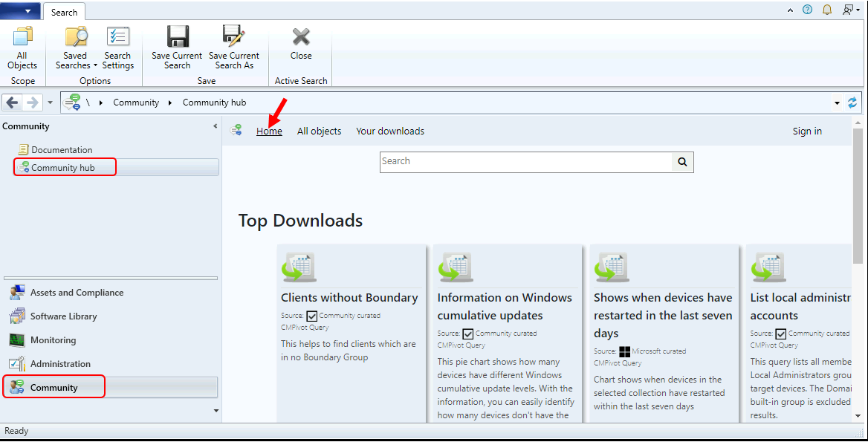
Task: Select the Search ribbon tab
Action: pos(64,12)
